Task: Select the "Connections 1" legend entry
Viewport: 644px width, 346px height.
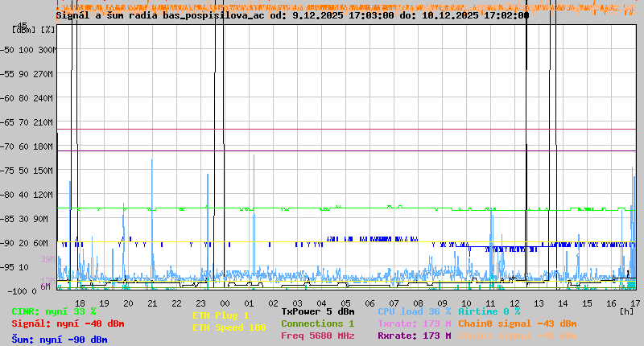Action: pyautogui.click(x=317, y=323)
